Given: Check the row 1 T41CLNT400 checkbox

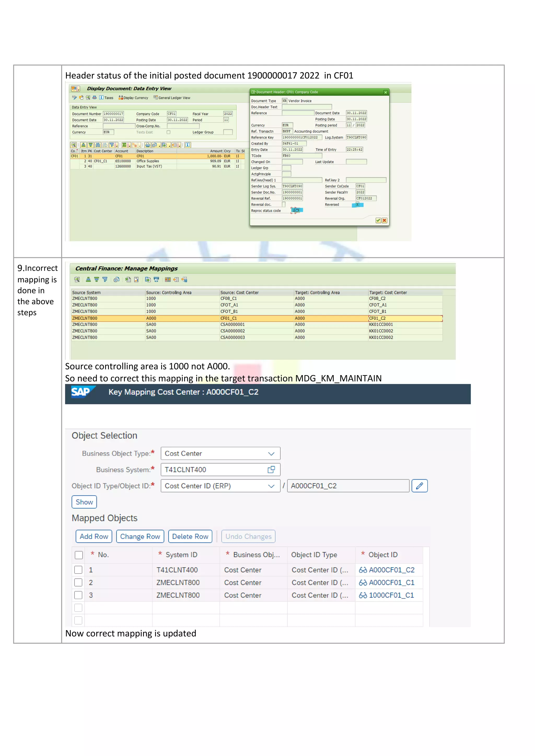Looking at the screenshot, I should (78, 570).
